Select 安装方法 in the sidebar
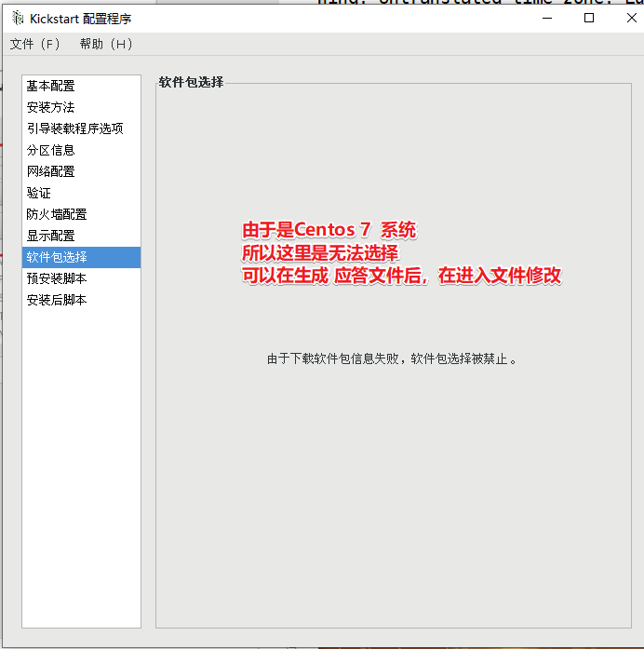 (81, 108)
